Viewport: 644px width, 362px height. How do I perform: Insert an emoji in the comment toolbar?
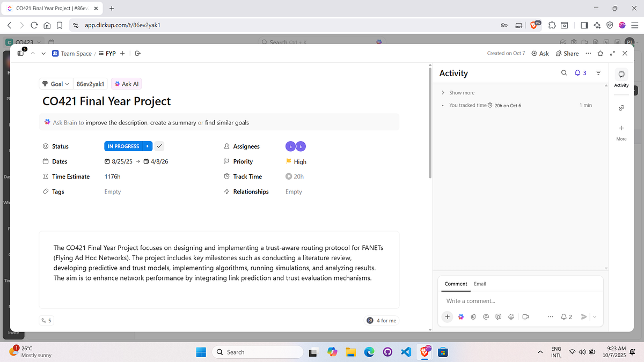point(511,316)
